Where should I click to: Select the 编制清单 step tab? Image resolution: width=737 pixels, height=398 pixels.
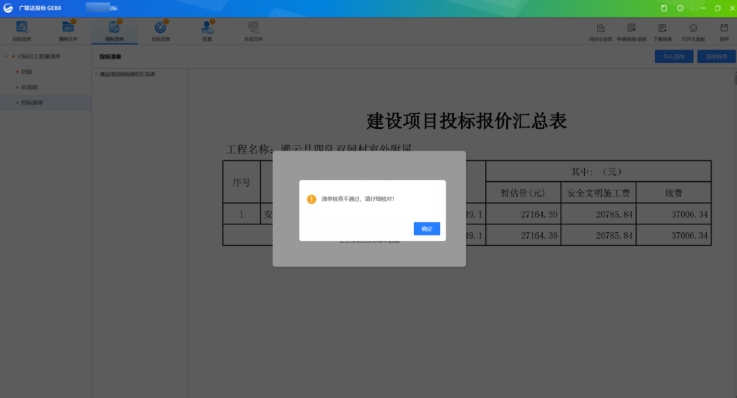[x=114, y=31]
